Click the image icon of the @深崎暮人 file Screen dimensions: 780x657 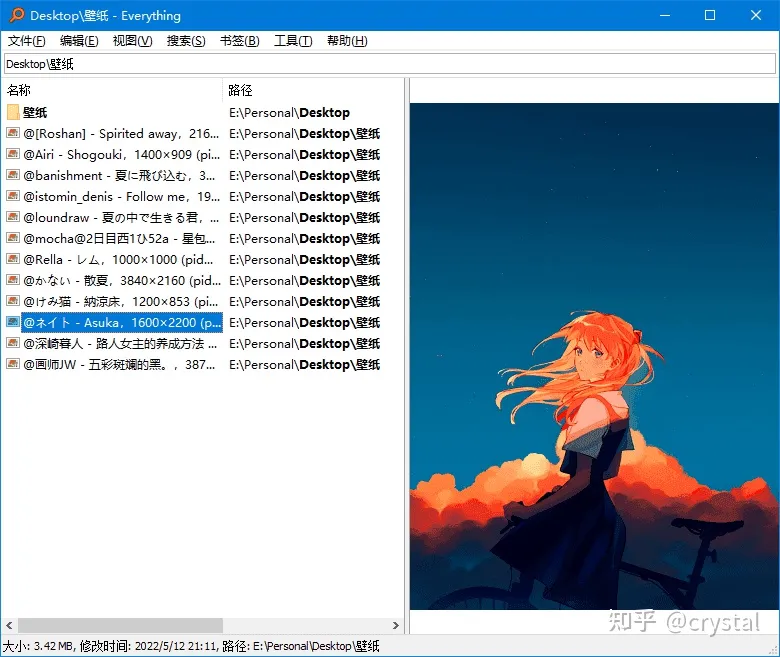coord(13,343)
